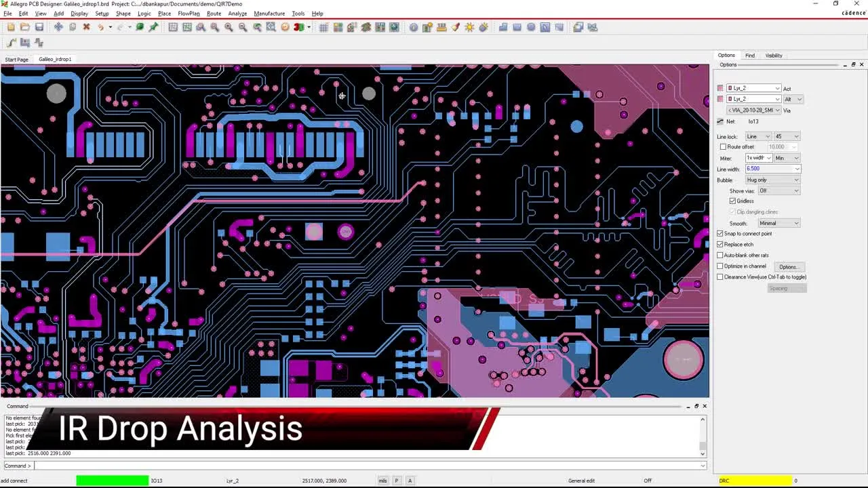
Task: Click the command window scrollbar
Action: pyautogui.click(x=703, y=436)
